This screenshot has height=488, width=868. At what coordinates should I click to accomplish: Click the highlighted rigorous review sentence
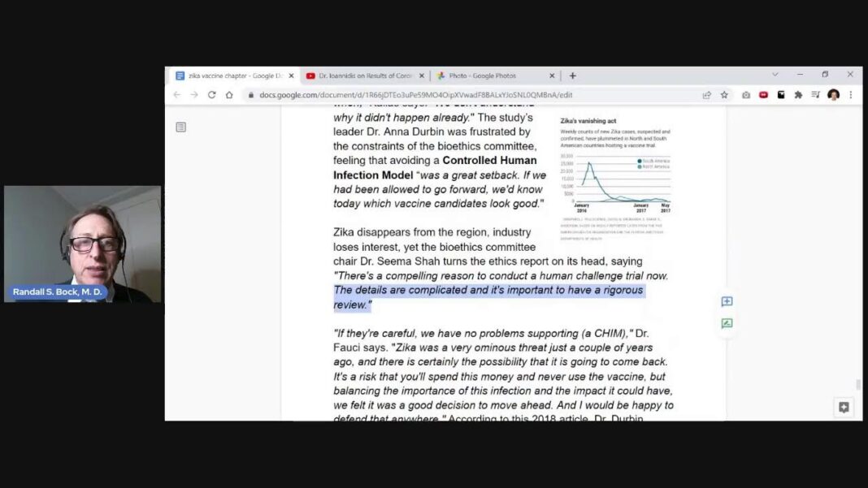click(488, 297)
